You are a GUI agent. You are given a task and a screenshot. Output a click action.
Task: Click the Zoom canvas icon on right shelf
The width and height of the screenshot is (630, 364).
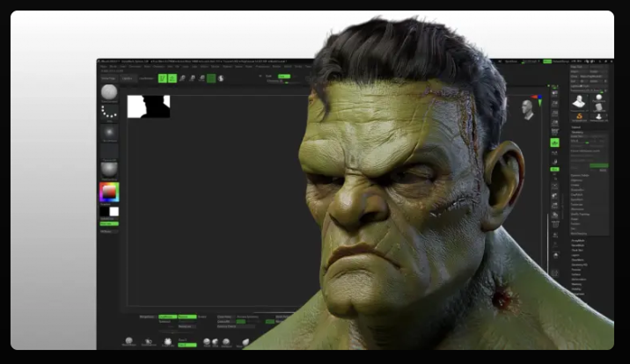(x=555, y=113)
